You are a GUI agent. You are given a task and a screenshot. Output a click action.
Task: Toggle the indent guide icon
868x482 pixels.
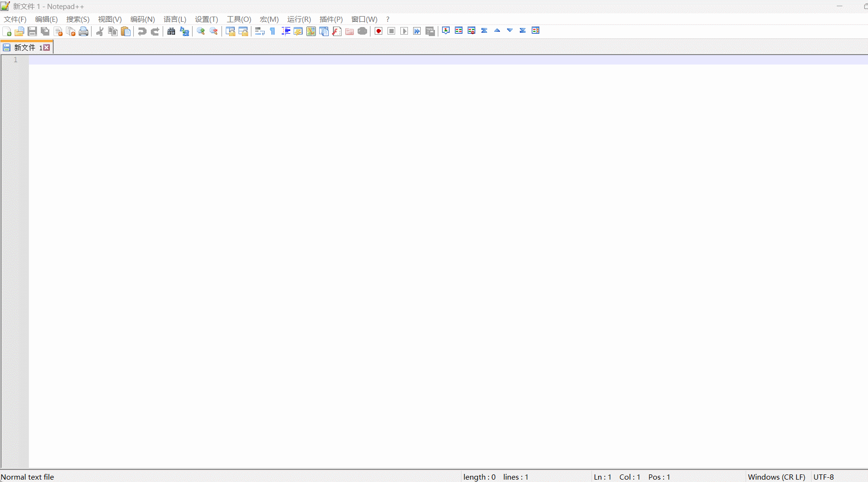pos(286,31)
